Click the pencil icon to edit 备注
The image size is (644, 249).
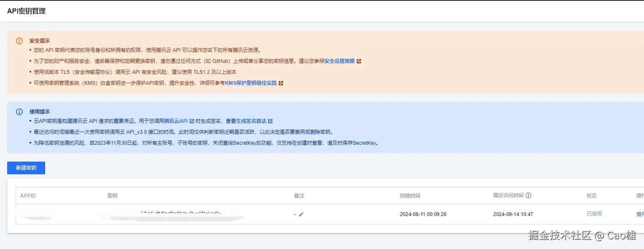[301, 214]
